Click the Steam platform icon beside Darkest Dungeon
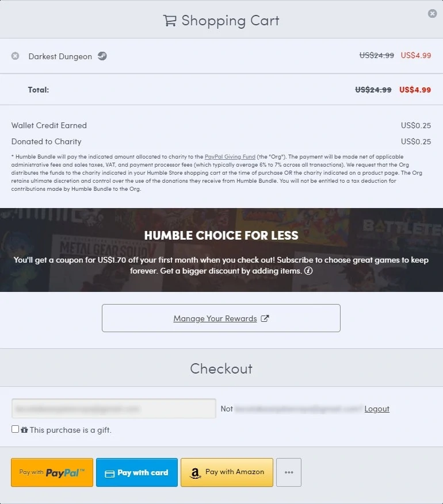 pos(101,56)
